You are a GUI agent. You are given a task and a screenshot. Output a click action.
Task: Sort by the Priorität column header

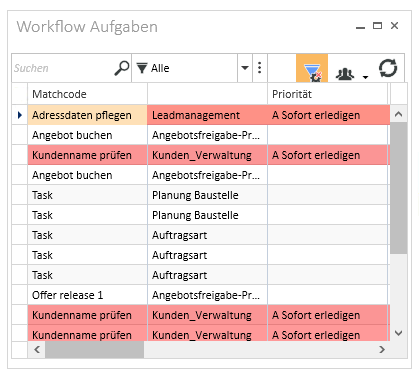327,94
